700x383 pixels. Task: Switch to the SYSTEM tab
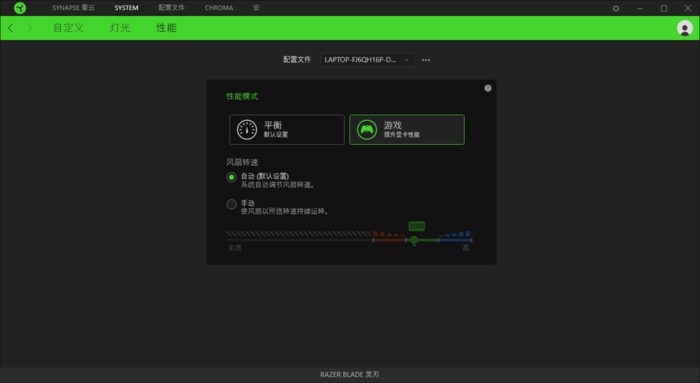[x=126, y=8]
